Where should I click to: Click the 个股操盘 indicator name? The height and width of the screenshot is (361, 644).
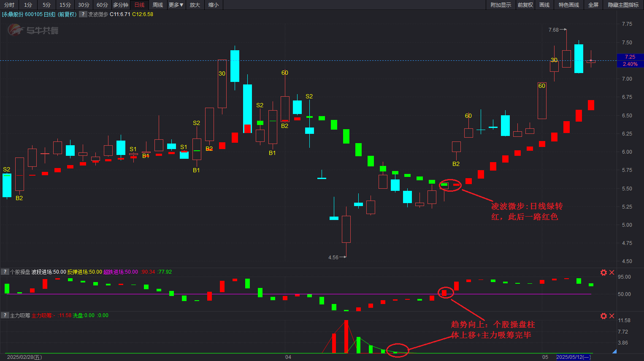point(20,272)
